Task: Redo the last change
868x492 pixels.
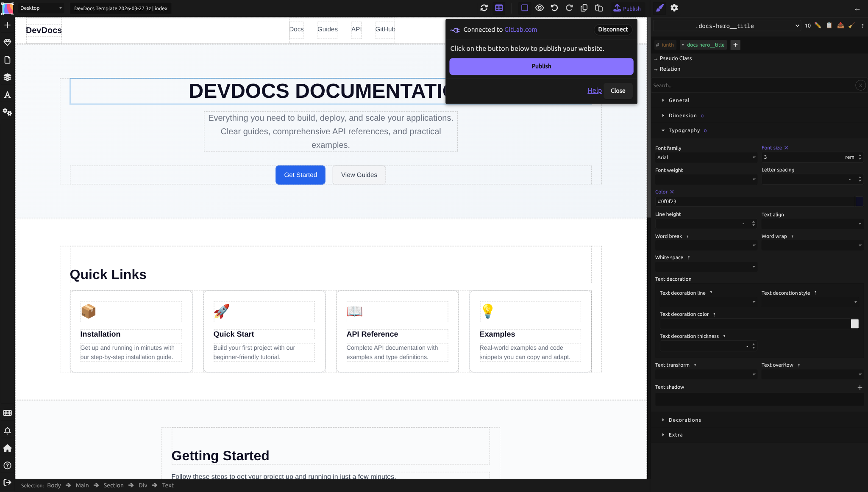Action: [569, 8]
